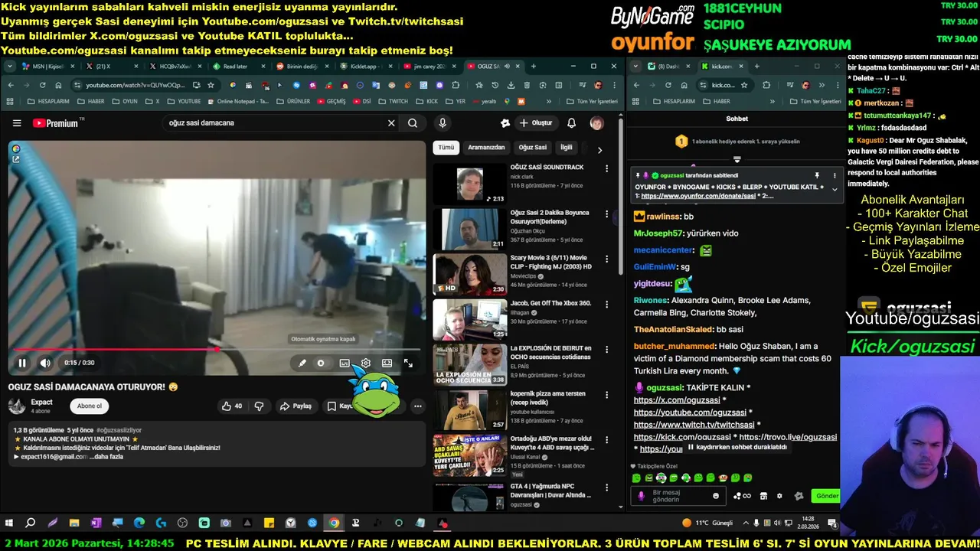Open YouTube hamburger guide menu
The width and height of the screenshot is (980, 551).
17,123
